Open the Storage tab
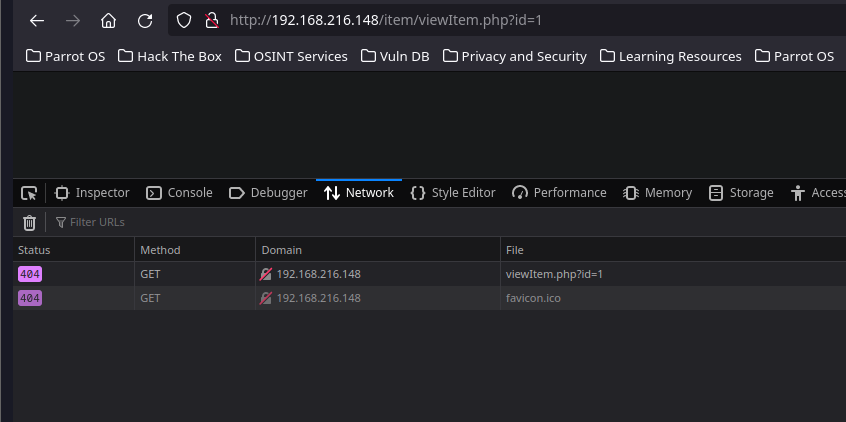Image resolution: width=846 pixels, height=422 pixels. click(x=741, y=193)
